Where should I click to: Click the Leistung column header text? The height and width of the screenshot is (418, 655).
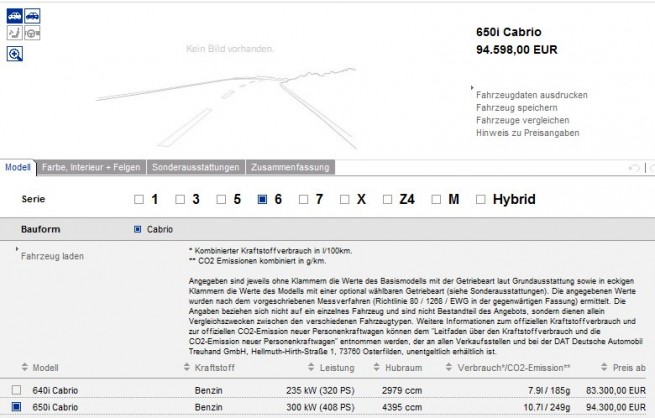(x=337, y=367)
